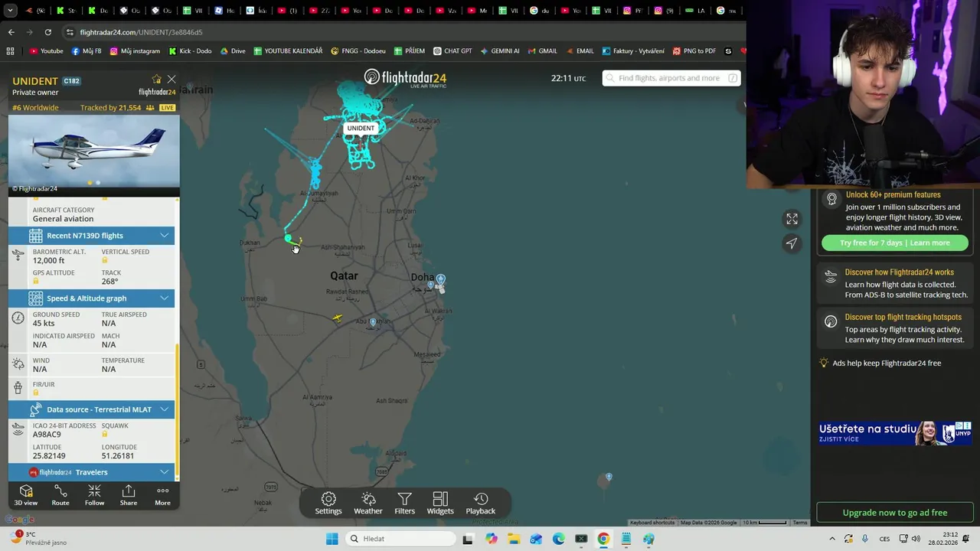Click the vertical speed lock icon
Screen dimensions: 980x551
click(105, 260)
